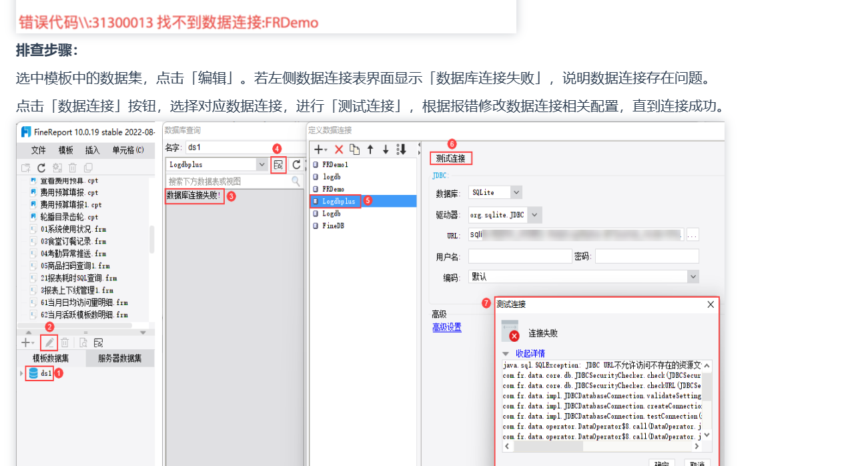The height and width of the screenshot is (466, 868).
Task: Move connection up with up arrow
Action: coord(370,150)
